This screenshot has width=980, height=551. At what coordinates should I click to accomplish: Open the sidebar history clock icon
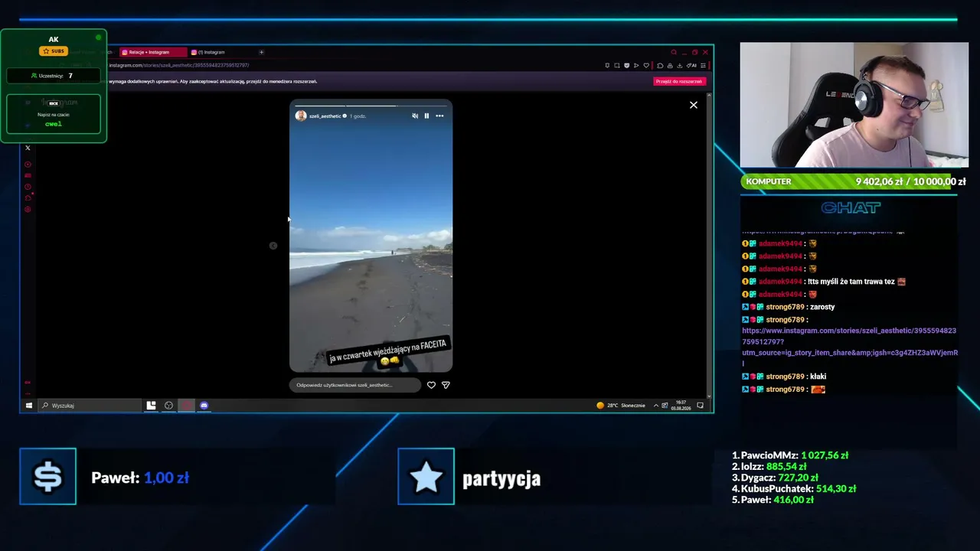28,187
